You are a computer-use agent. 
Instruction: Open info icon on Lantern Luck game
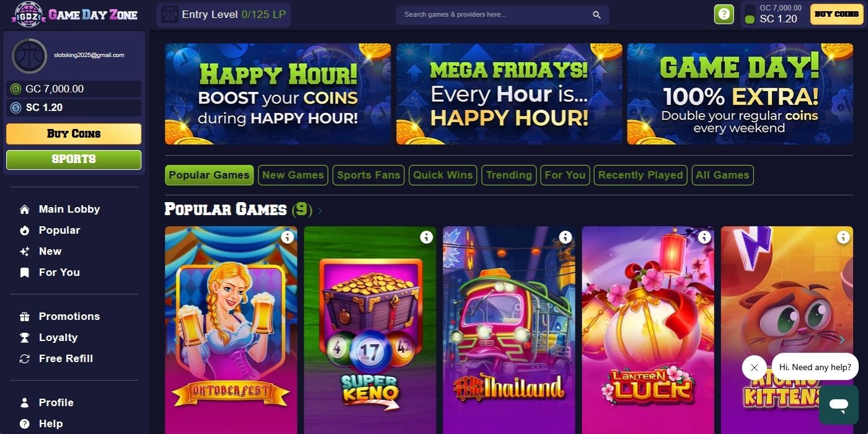[704, 237]
